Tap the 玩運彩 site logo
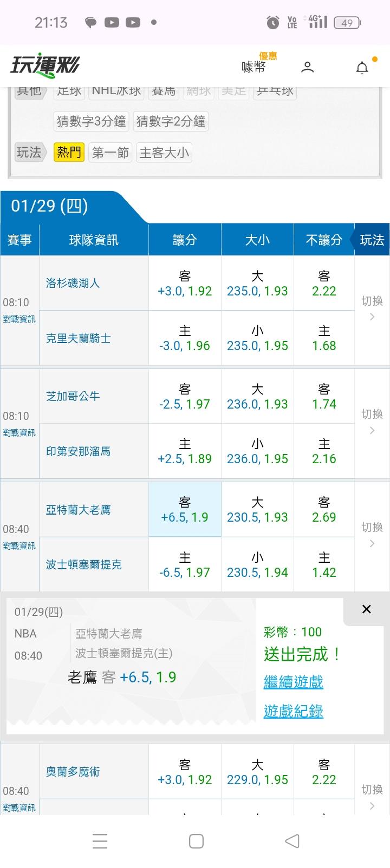The height and width of the screenshot is (868, 390). (x=45, y=66)
